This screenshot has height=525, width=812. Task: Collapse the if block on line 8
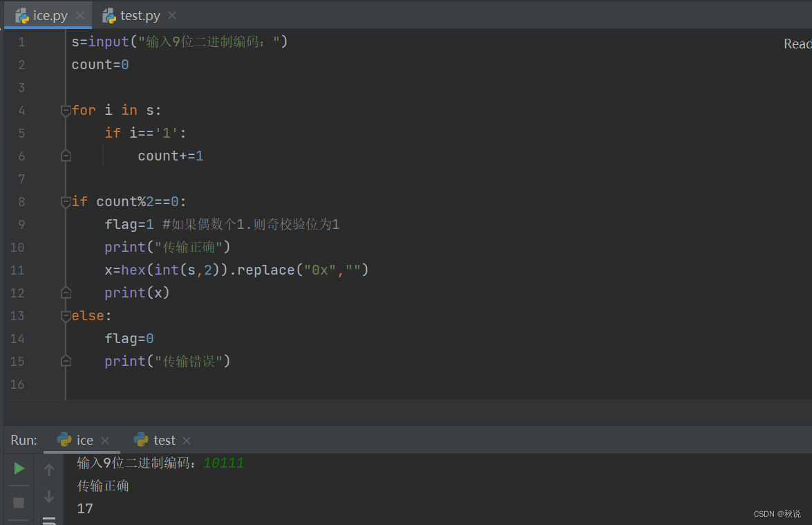point(66,201)
